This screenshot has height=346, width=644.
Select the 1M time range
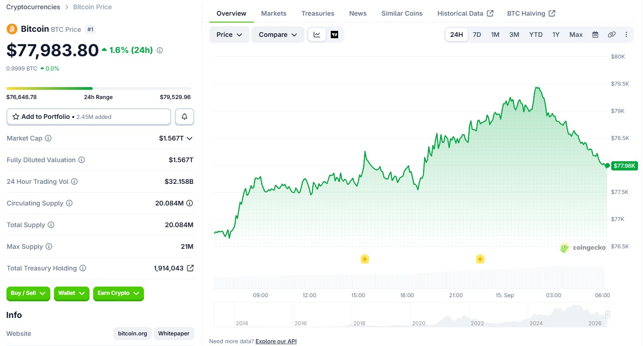pos(495,35)
